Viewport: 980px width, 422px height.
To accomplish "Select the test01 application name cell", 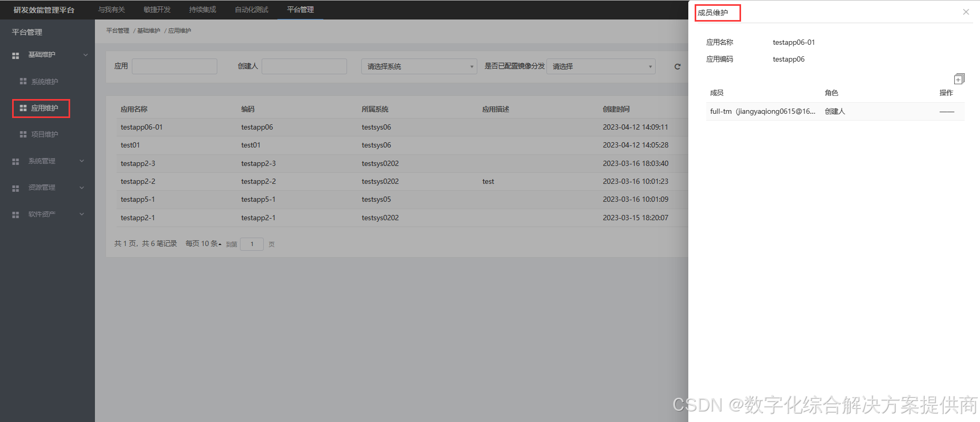I will point(130,145).
